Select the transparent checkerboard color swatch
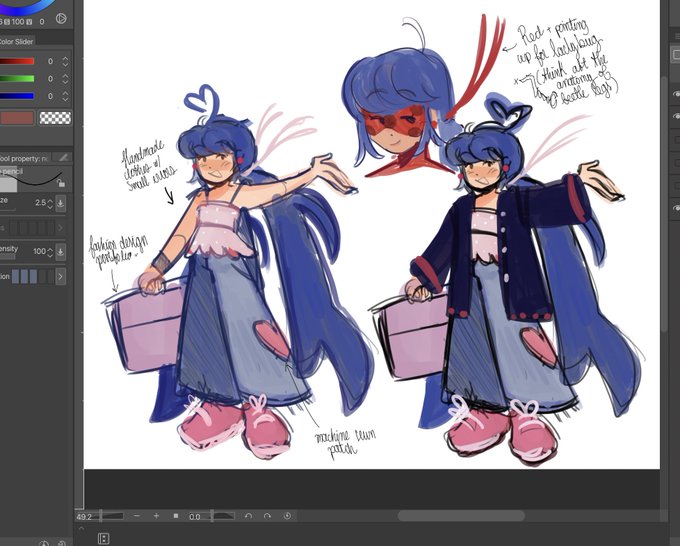The width and height of the screenshot is (680, 546). (55, 118)
